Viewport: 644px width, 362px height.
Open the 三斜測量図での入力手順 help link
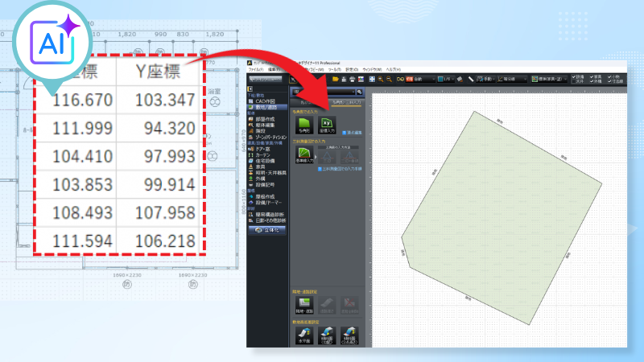340,169
